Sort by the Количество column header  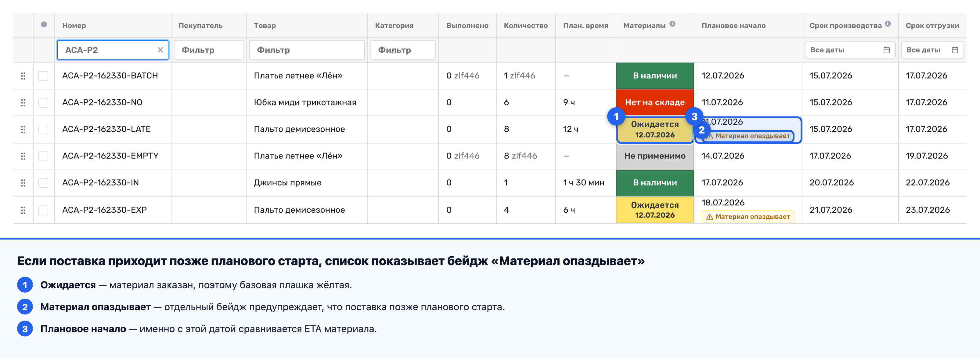pos(526,26)
